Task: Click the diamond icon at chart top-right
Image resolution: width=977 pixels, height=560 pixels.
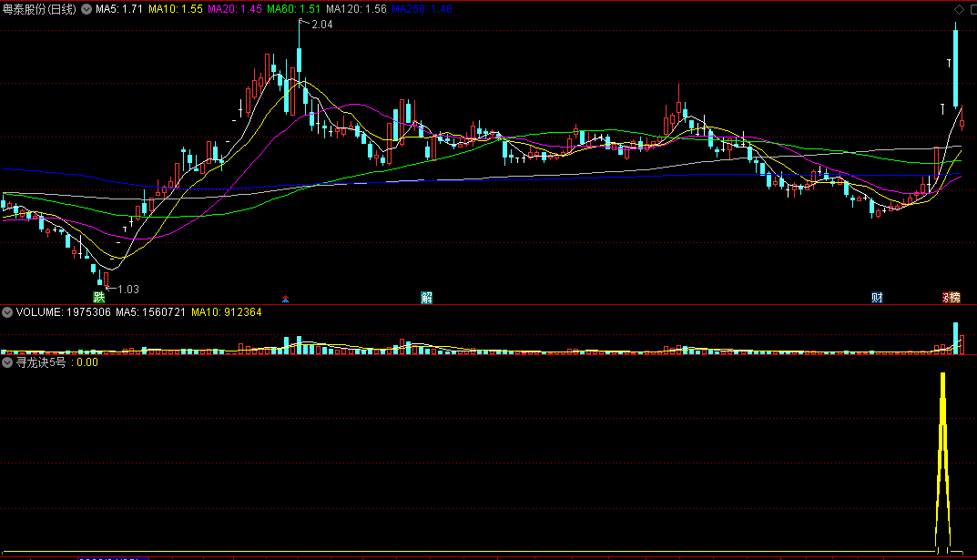Action: coord(959,9)
